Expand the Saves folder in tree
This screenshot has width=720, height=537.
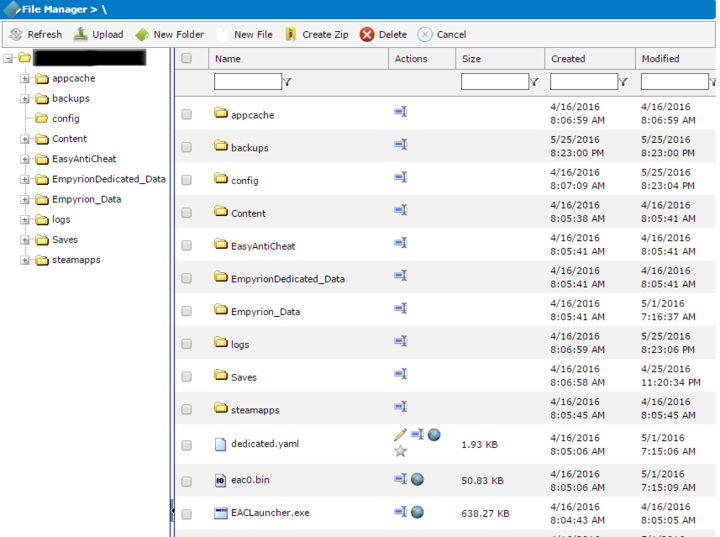(x=25, y=240)
